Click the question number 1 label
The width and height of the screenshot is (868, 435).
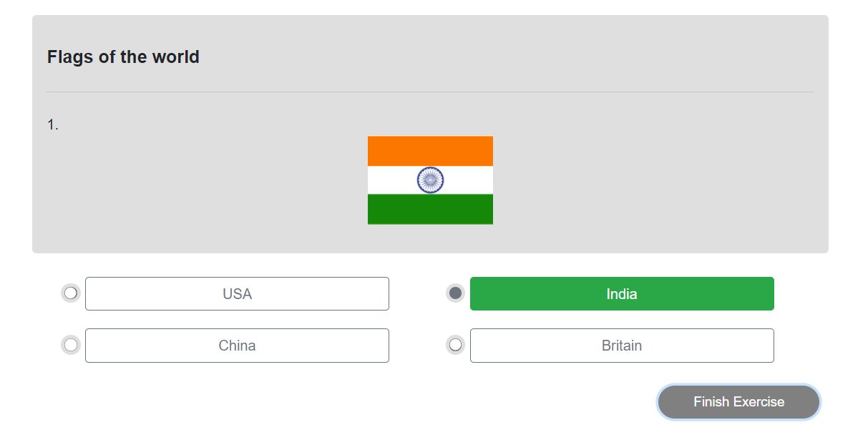[52, 123]
